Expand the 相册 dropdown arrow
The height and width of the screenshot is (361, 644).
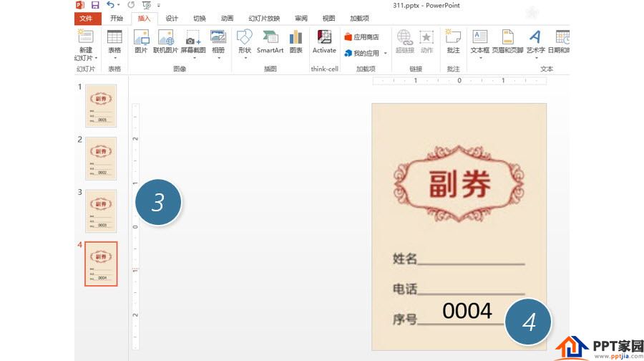[x=218, y=58]
